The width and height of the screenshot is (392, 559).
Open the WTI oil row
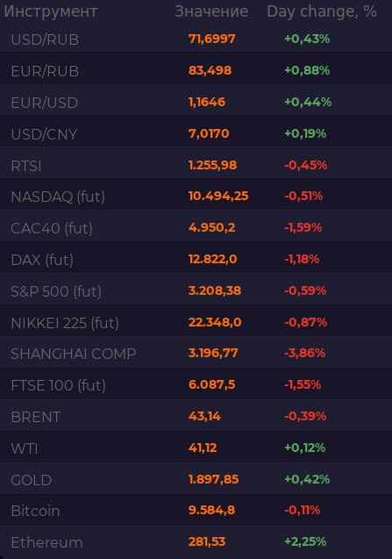click(196, 448)
